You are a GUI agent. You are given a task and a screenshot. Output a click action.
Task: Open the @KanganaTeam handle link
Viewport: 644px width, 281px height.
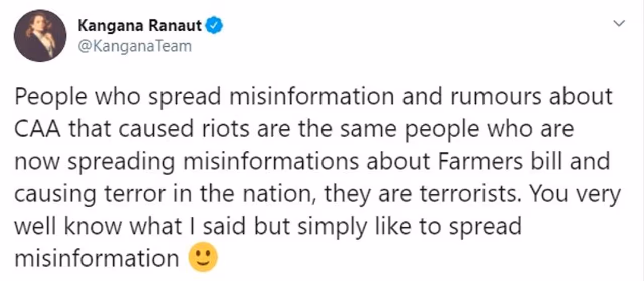pos(135,46)
